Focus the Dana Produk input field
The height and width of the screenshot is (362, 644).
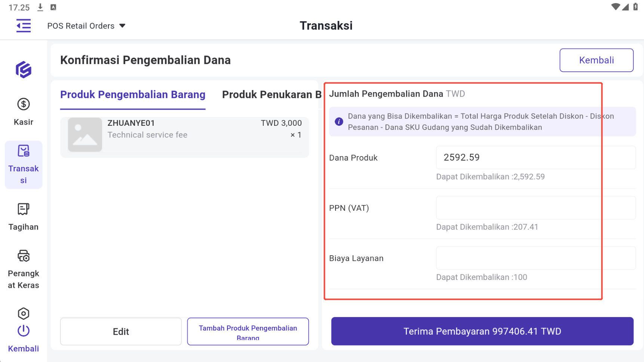point(536,158)
